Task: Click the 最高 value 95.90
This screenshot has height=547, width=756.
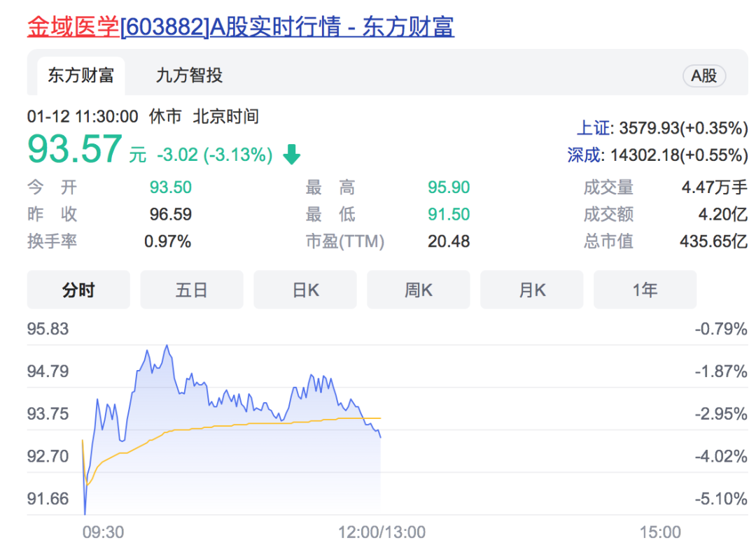Action: 449,187
